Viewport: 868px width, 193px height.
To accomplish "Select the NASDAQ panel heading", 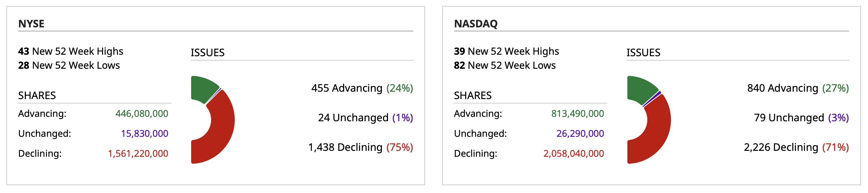I will tap(476, 24).
